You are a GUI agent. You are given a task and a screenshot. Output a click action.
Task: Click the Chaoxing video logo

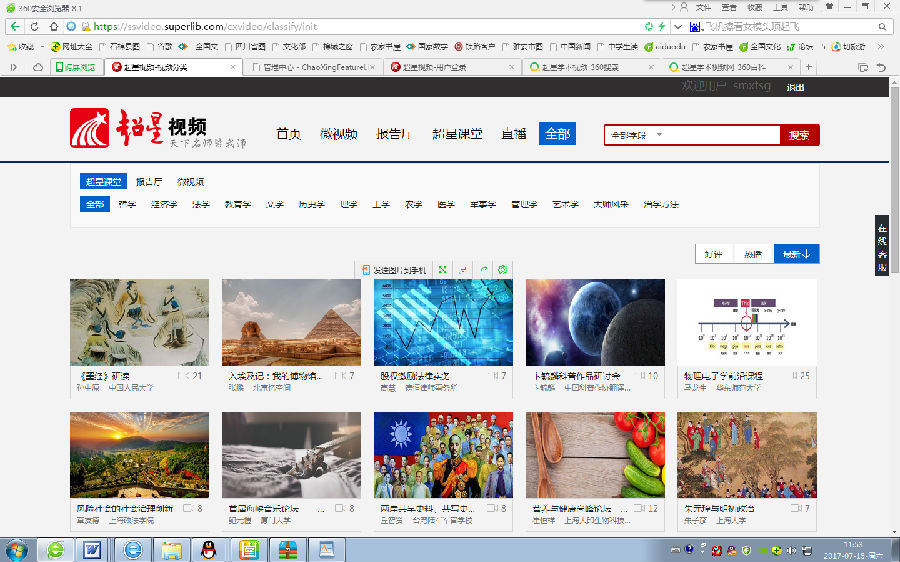point(158,129)
